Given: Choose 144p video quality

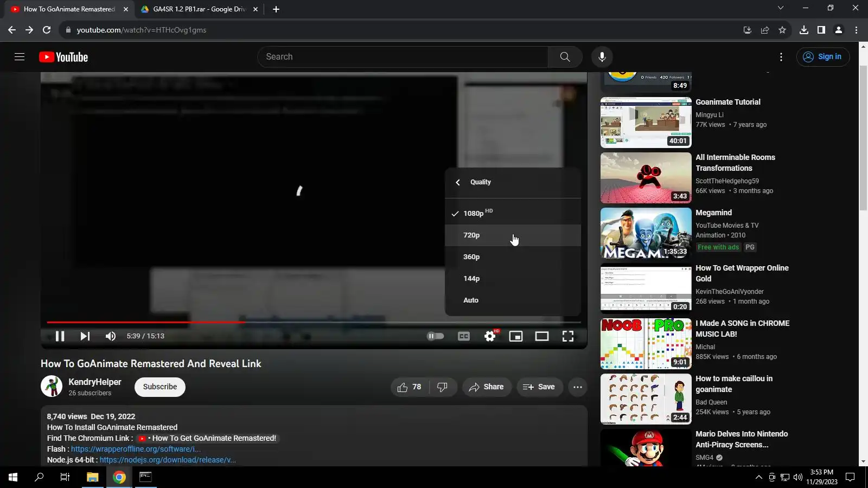Looking at the screenshot, I should click(513, 279).
